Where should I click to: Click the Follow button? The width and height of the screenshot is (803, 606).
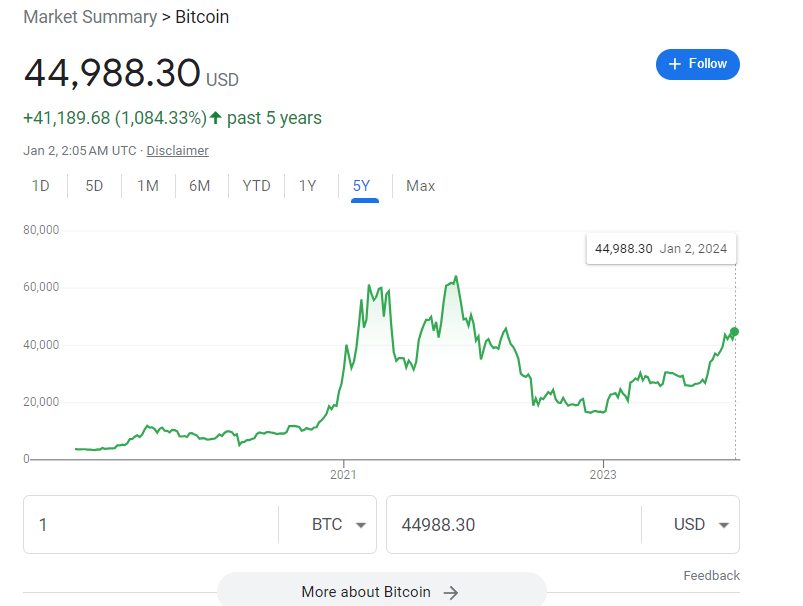tap(698, 64)
